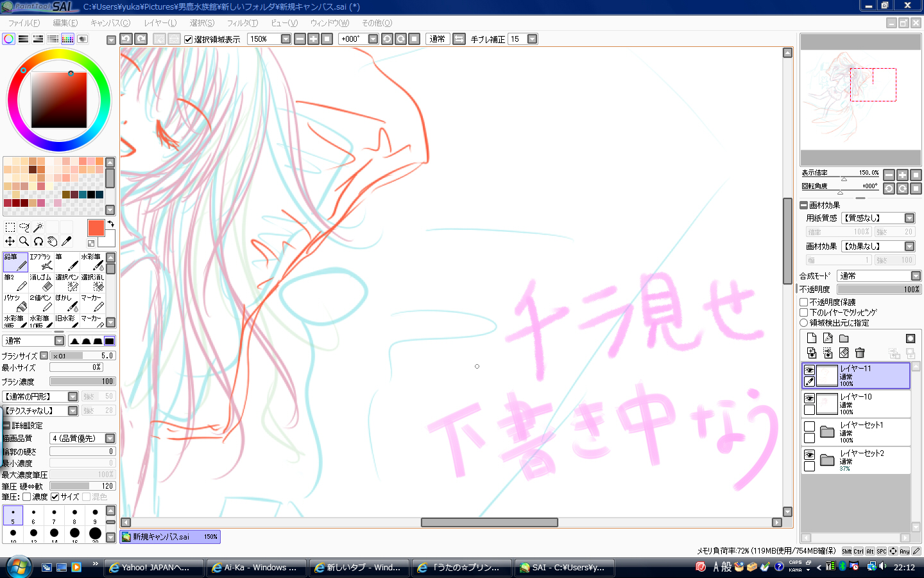924x578 pixels.
Task: Enable 下のレイヤーでクリッピング checkbox
Action: click(x=803, y=312)
